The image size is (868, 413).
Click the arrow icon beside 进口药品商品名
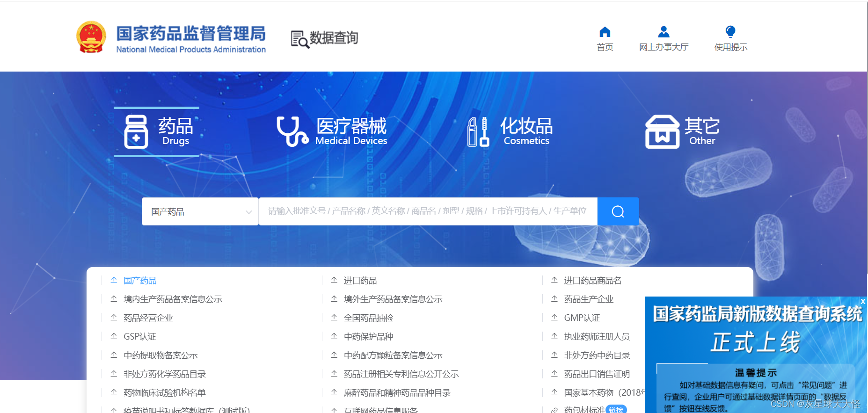coord(554,280)
